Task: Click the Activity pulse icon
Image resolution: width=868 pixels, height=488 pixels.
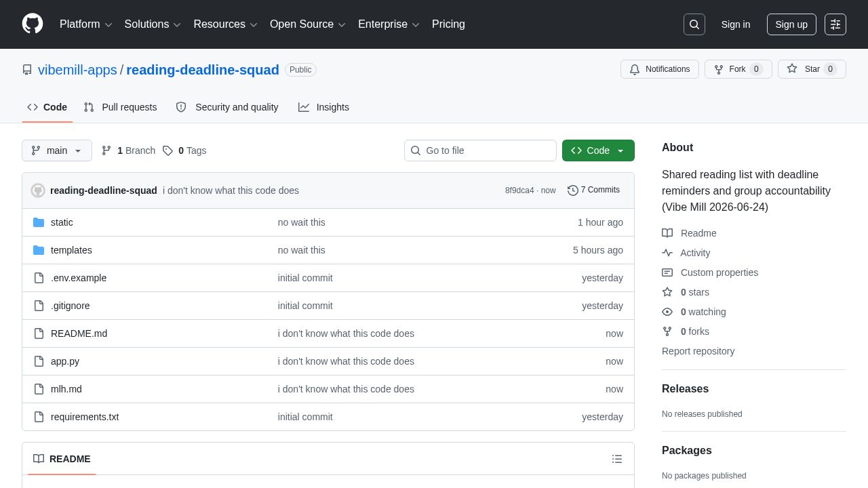Action: click(x=667, y=253)
